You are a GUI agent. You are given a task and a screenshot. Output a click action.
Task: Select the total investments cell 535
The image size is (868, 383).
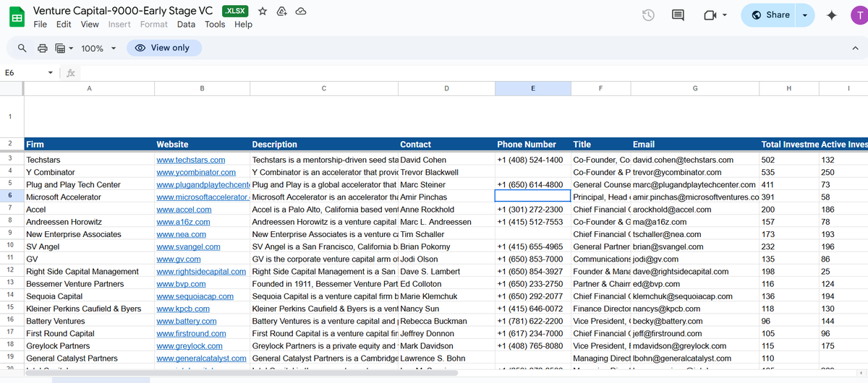[x=789, y=172]
